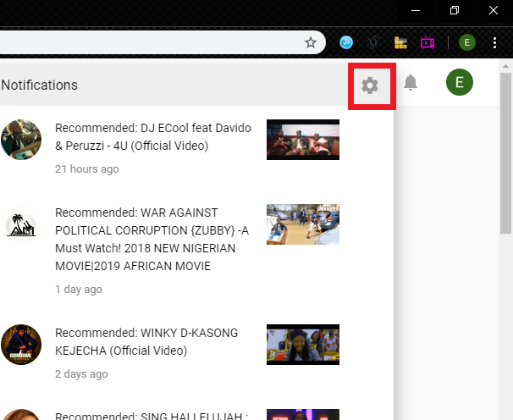Click the '2 days ago' timestamp
This screenshot has height=420, width=513.
click(81, 373)
